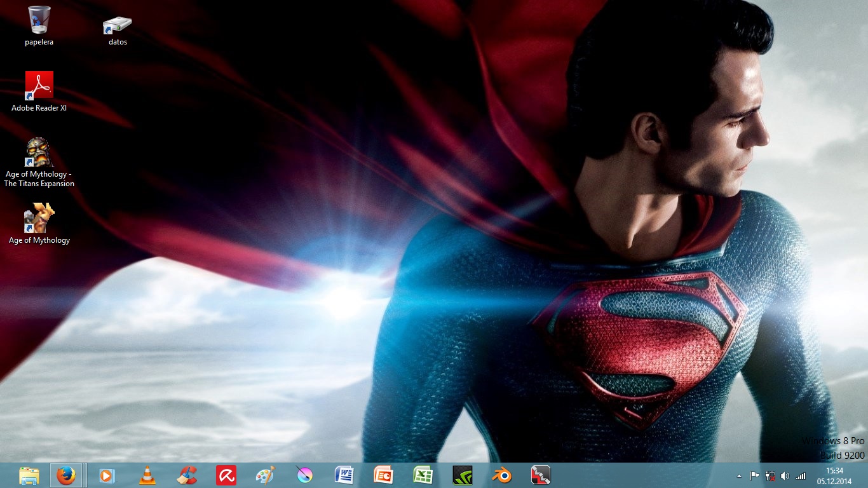Open Microsoft Word from the taskbar
The height and width of the screenshot is (488, 868).
pyautogui.click(x=344, y=475)
